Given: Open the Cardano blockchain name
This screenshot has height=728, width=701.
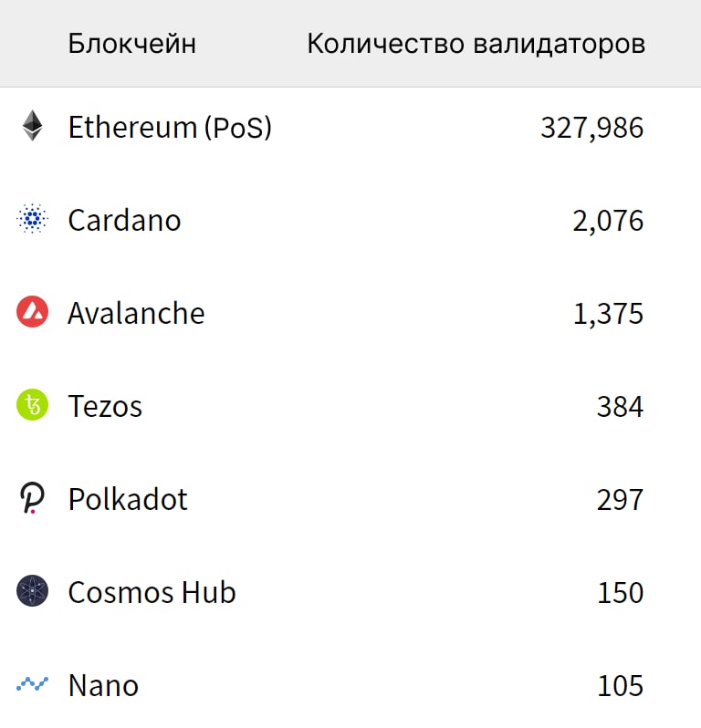Looking at the screenshot, I should pyautogui.click(x=124, y=220).
